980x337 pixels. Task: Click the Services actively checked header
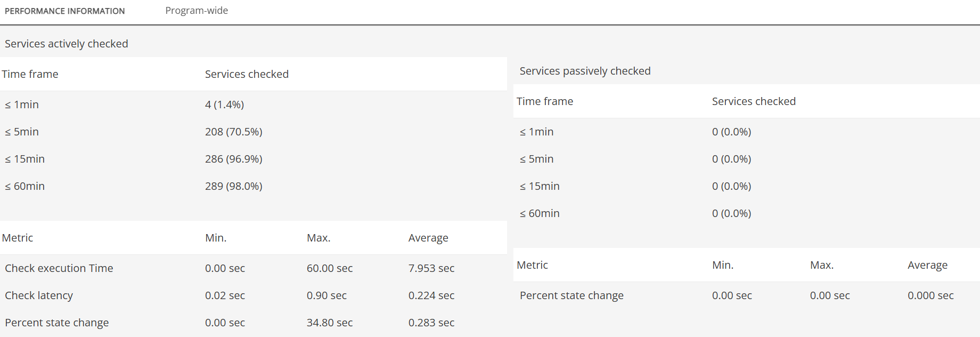pos(66,44)
